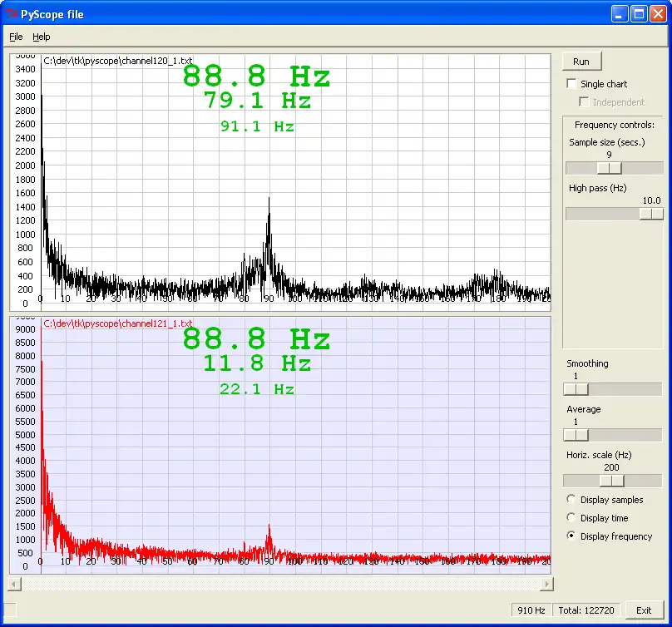This screenshot has height=627, width=672.
Task: Select the Display frequency radio button
Action: (x=571, y=536)
